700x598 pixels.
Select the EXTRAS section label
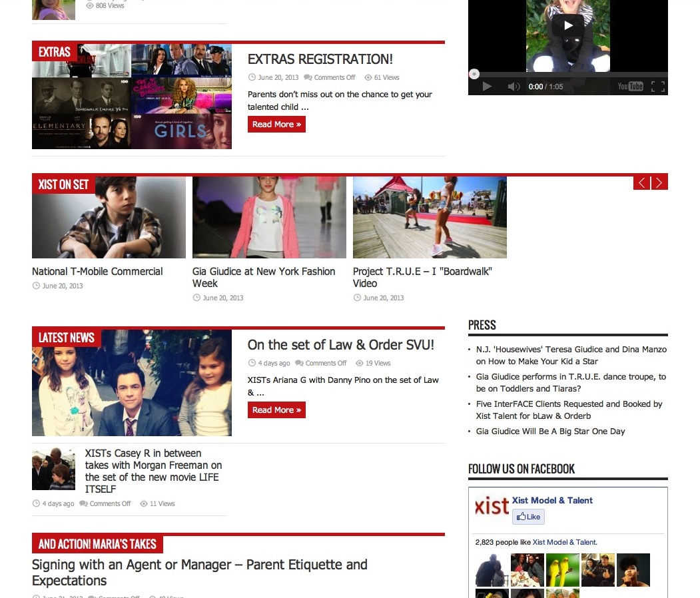[55, 52]
